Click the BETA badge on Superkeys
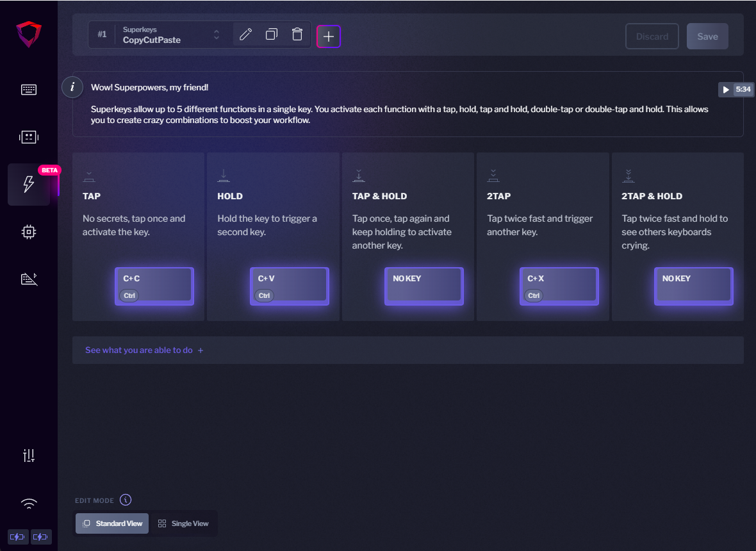The height and width of the screenshot is (551, 756). (x=49, y=170)
